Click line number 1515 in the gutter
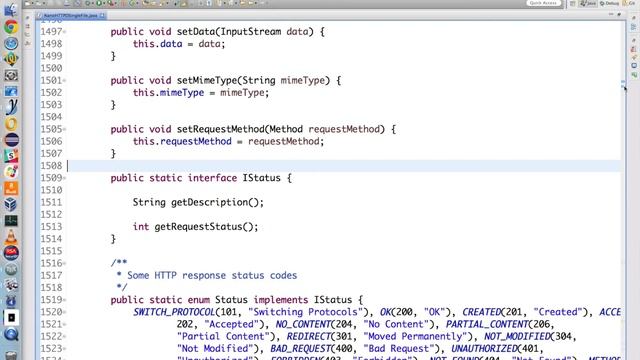Viewport: 640px width, 360px height. (51, 251)
